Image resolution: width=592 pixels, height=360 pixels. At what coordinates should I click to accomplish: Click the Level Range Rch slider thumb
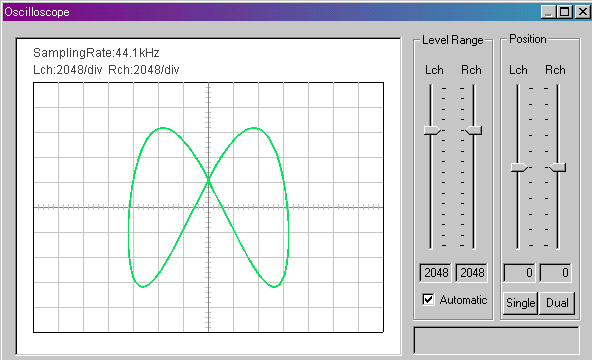473,131
